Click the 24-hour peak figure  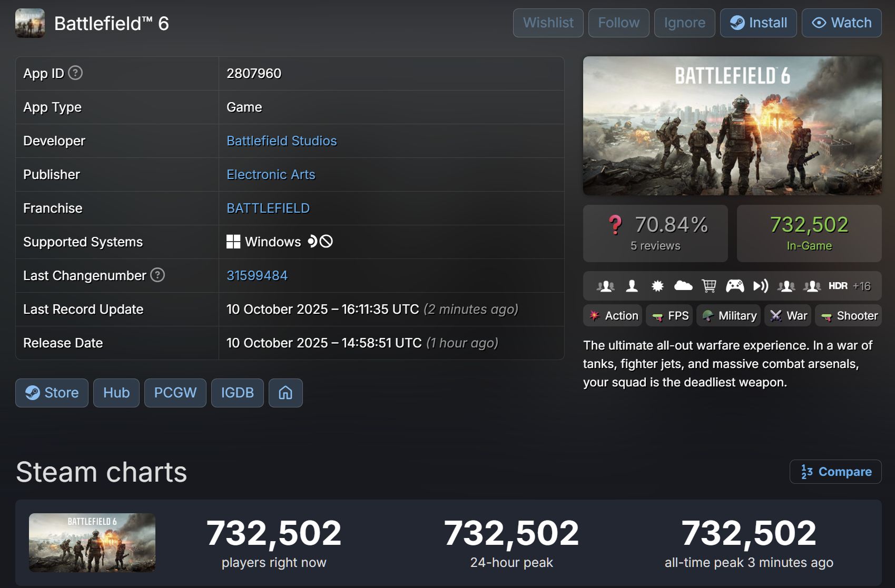point(512,533)
